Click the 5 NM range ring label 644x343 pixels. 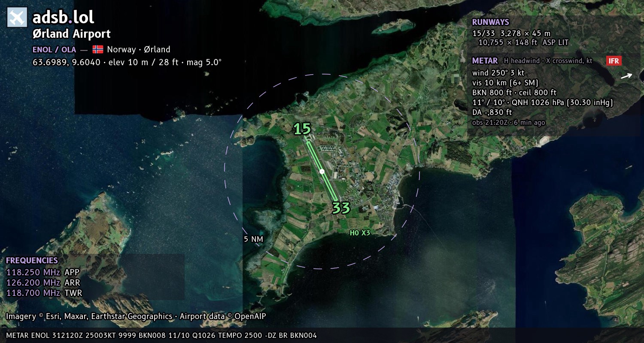tap(253, 239)
